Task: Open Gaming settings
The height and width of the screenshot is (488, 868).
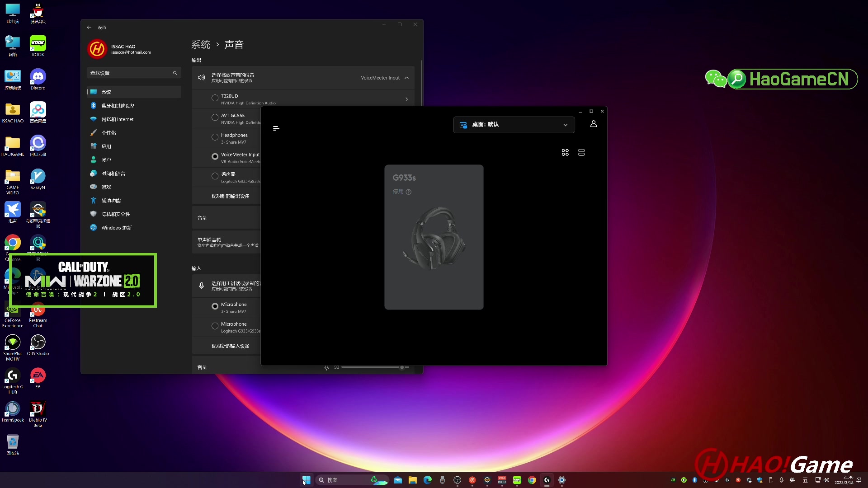Action: [134, 187]
